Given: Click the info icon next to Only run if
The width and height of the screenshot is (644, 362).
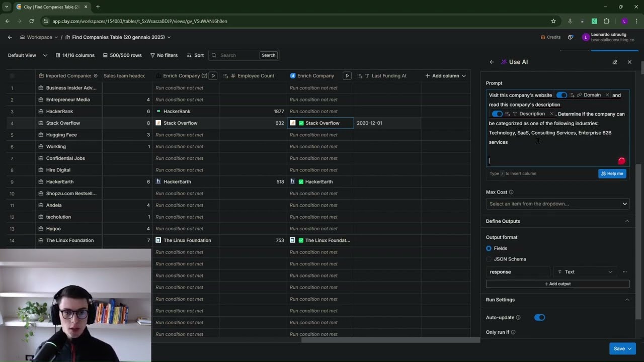Looking at the screenshot, I should pos(513,332).
